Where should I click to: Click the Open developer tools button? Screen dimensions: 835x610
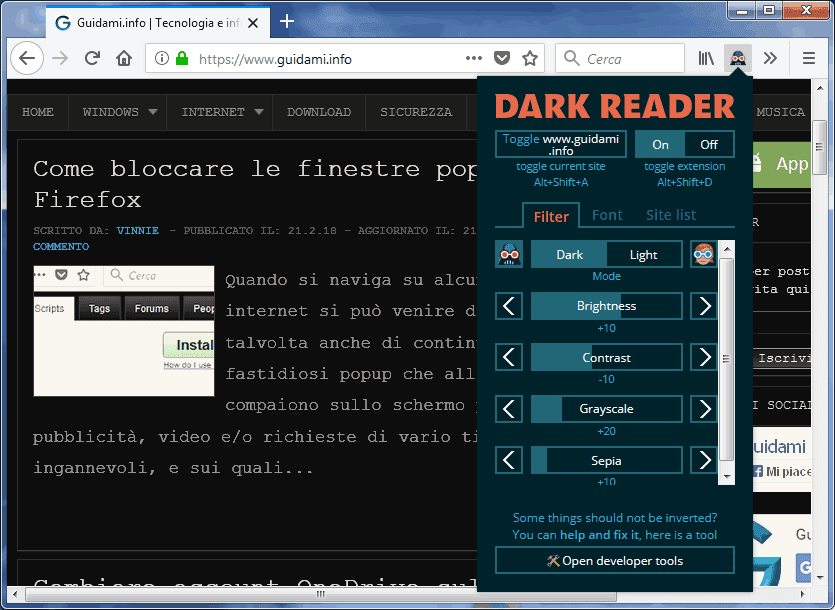[614, 560]
